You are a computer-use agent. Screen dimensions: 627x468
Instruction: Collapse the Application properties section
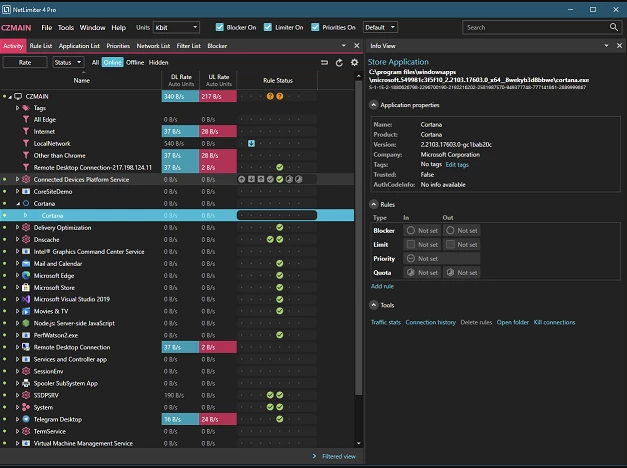[374, 104]
